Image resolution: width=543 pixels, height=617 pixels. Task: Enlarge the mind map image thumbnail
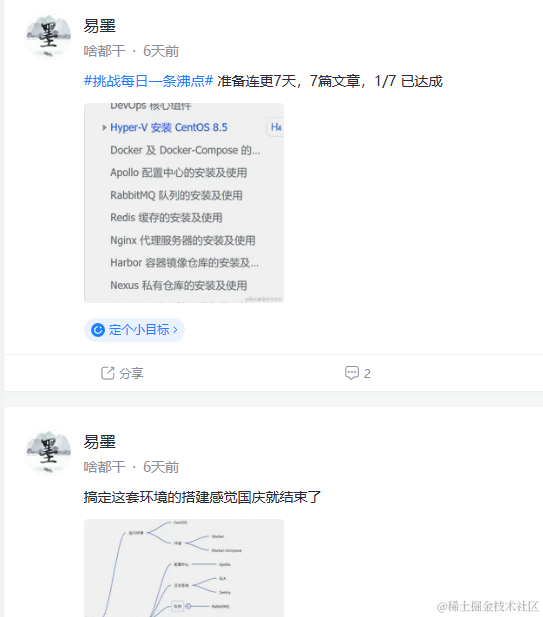(184, 568)
